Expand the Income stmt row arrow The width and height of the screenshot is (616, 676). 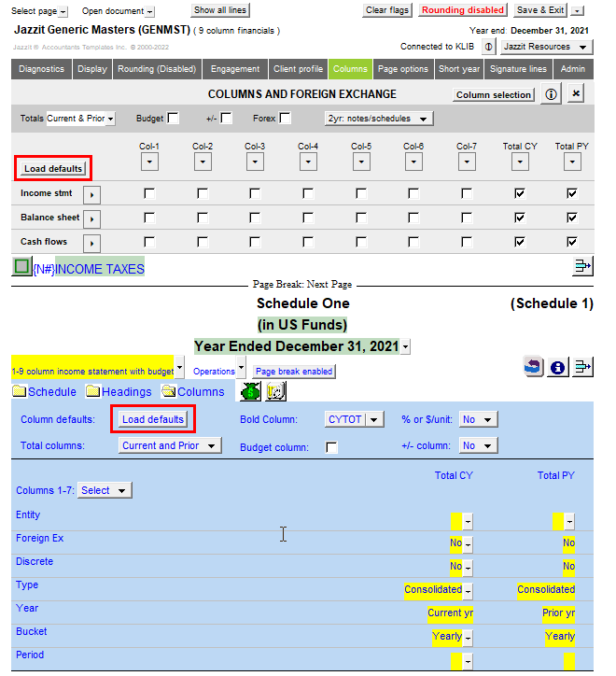pos(91,195)
